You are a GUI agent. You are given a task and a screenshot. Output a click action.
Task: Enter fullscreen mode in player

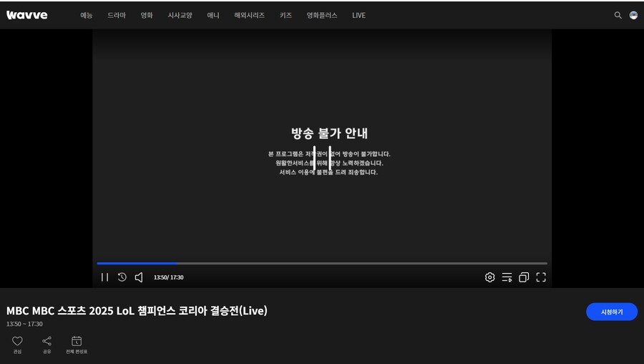541,277
